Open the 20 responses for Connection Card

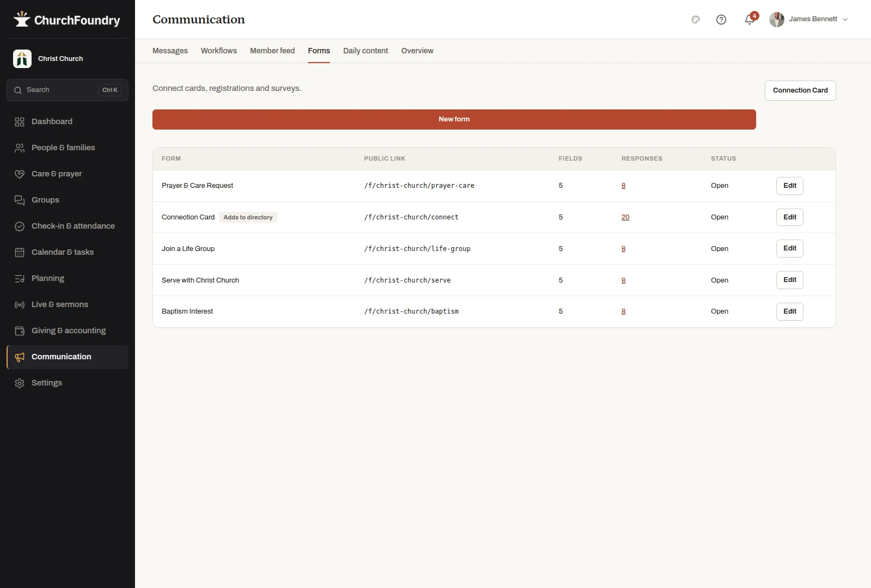[x=625, y=217]
